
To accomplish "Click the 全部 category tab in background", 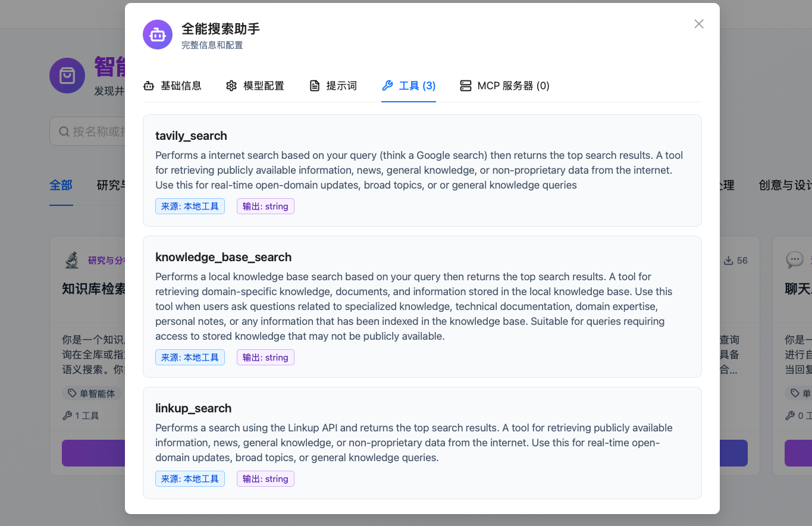I will [x=61, y=185].
